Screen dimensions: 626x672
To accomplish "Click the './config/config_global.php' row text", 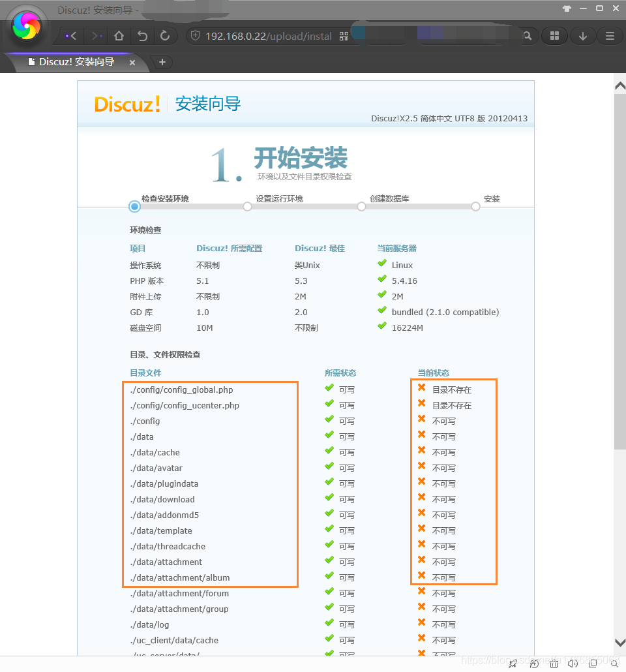I will tap(182, 389).
